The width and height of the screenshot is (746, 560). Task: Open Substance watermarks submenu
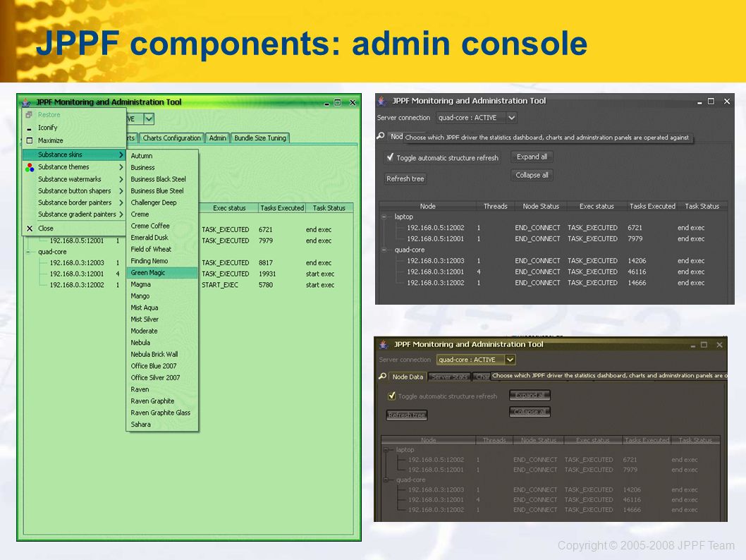[x=74, y=179]
